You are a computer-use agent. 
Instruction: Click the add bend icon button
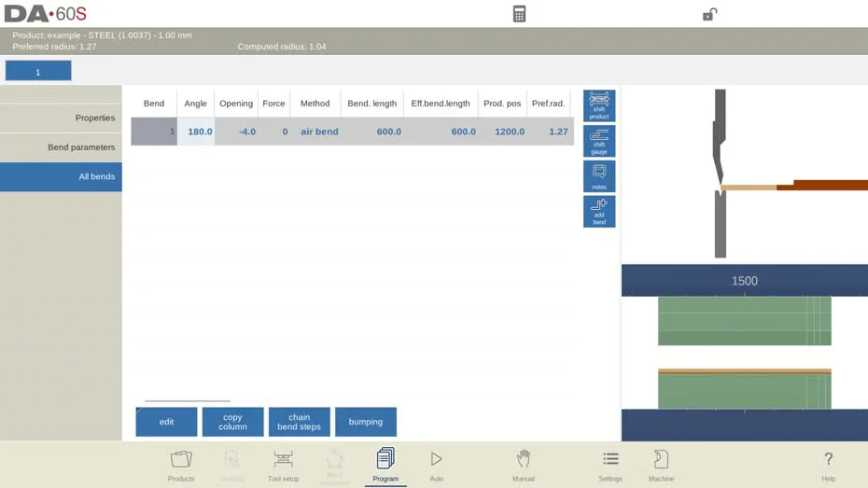599,212
